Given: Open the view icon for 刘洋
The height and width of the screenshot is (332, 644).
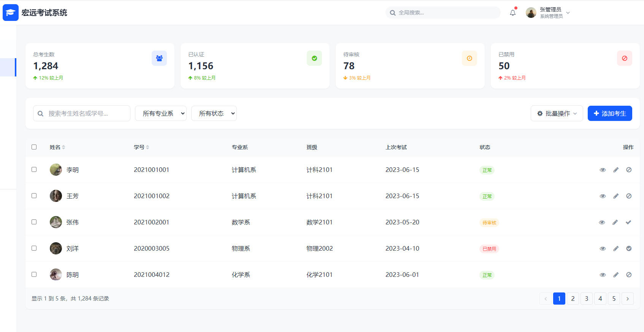Looking at the screenshot, I should [x=603, y=249].
